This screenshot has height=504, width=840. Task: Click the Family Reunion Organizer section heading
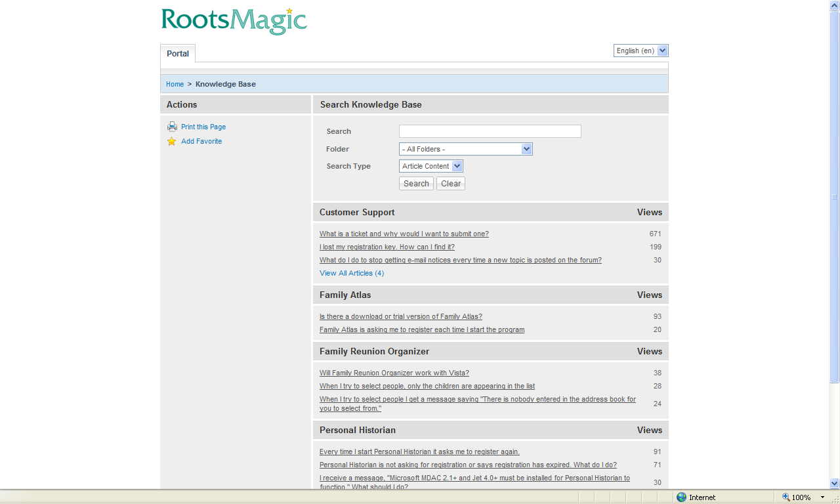click(x=374, y=351)
